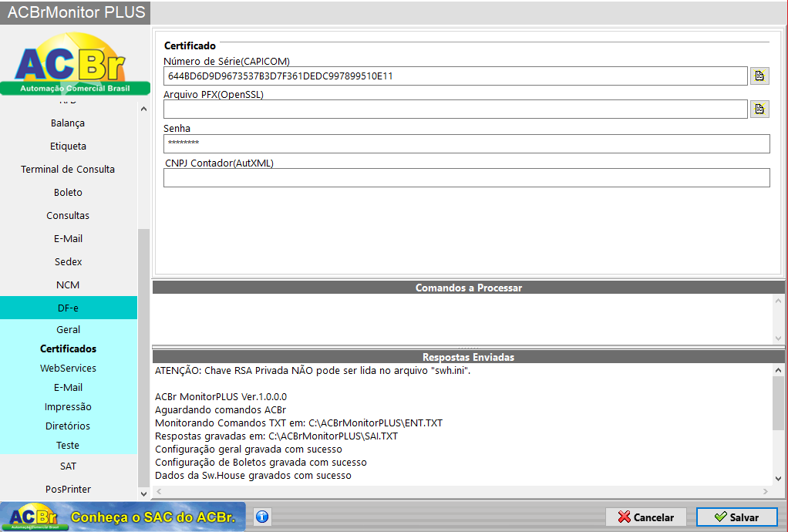Select Impressão under DF-e
Image resolution: width=788 pixels, height=532 pixels.
click(x=68, y=407)
